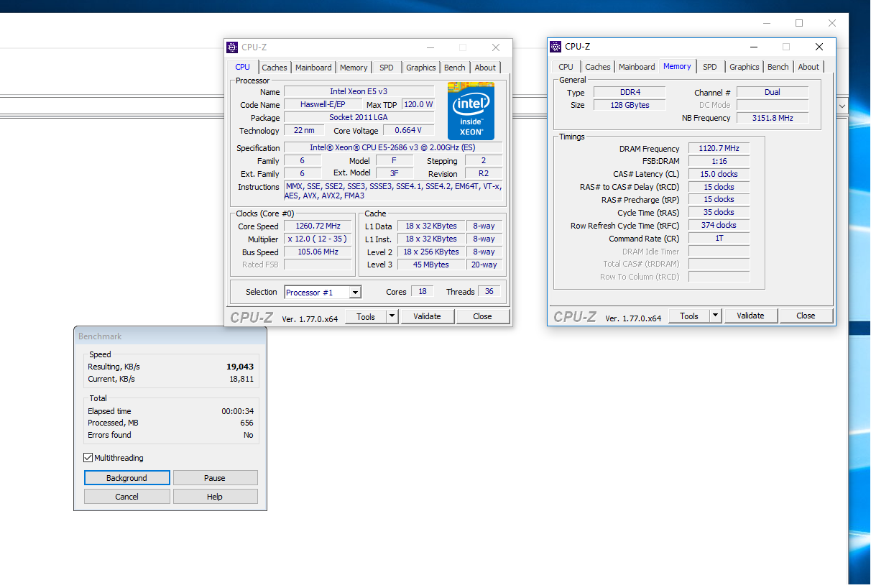Viewport: 871px width, 588px height.
Task: Pause the running benchmark
Action: coord(215,478)
